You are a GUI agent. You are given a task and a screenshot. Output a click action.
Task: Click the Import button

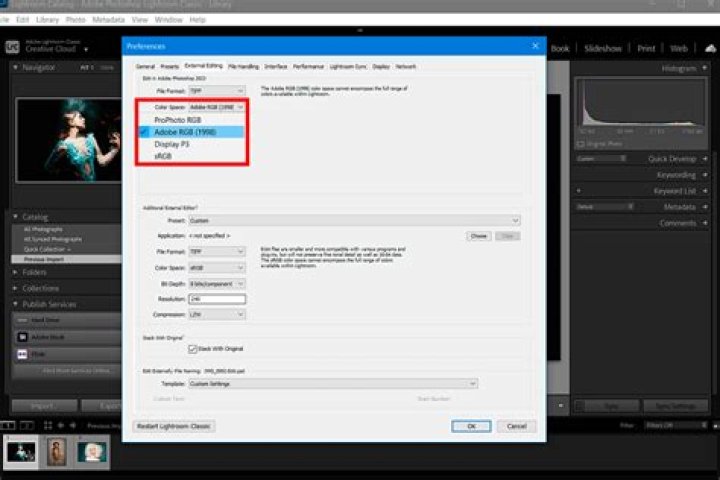click(44, 406)
